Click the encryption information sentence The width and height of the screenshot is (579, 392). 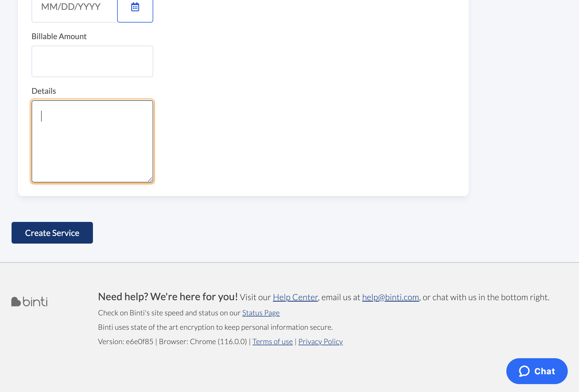coord(215,327)
